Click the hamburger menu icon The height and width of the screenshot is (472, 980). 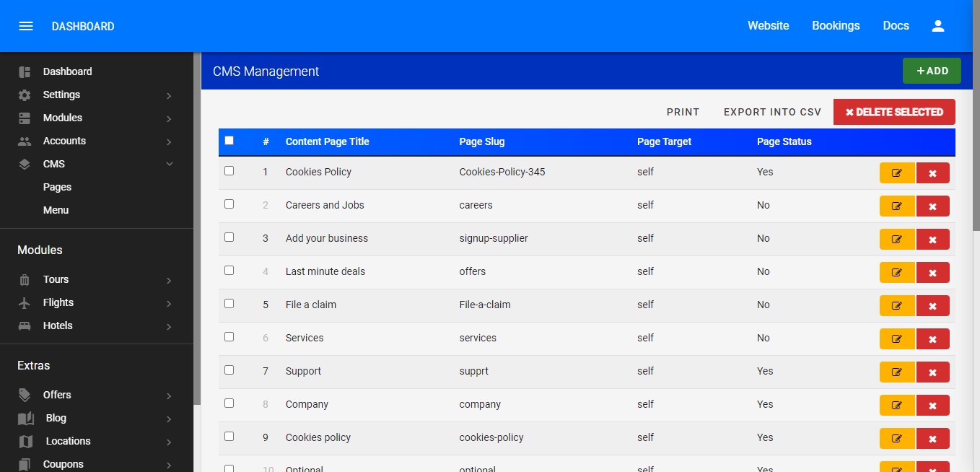click(26, 26)
